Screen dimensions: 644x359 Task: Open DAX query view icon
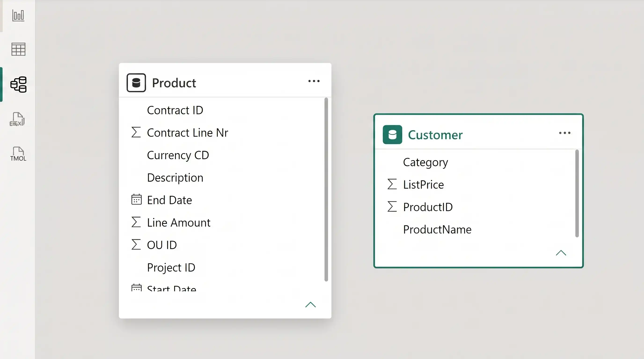pos(17,119)
